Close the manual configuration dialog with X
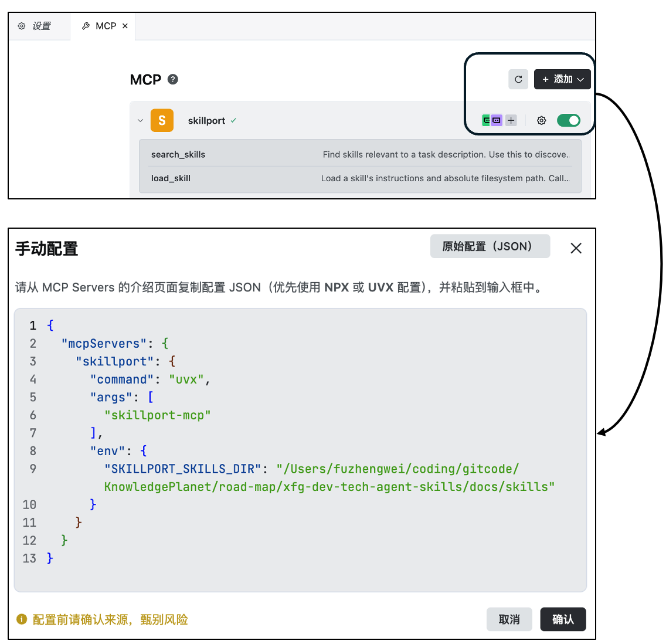 click(x=576, y=248)
